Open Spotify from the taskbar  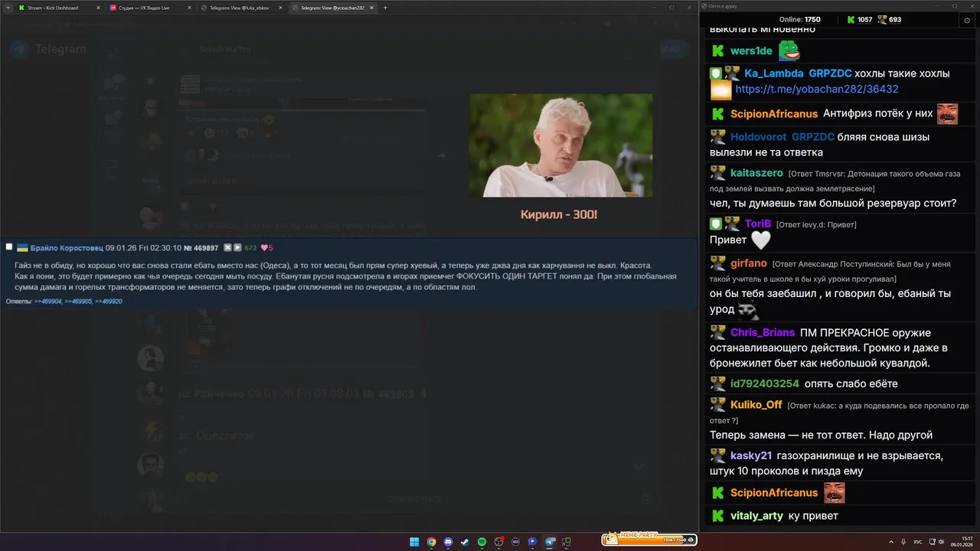click(x=482, y=542)
